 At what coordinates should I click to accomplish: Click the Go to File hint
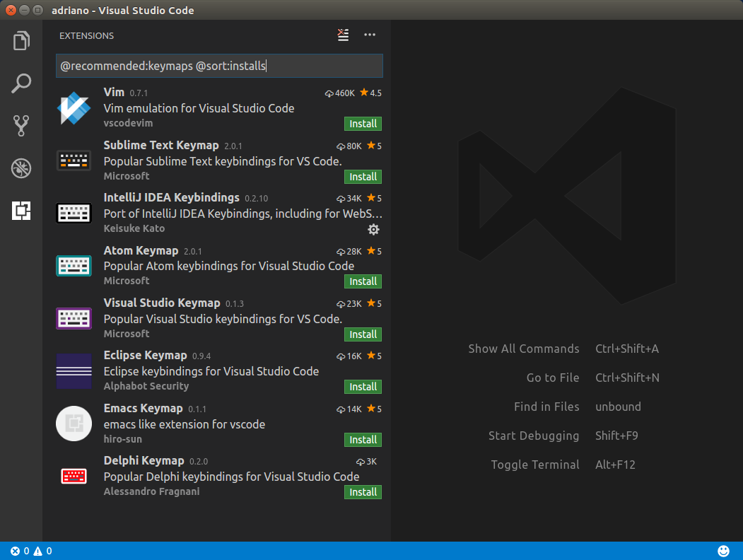pos(553,378)
